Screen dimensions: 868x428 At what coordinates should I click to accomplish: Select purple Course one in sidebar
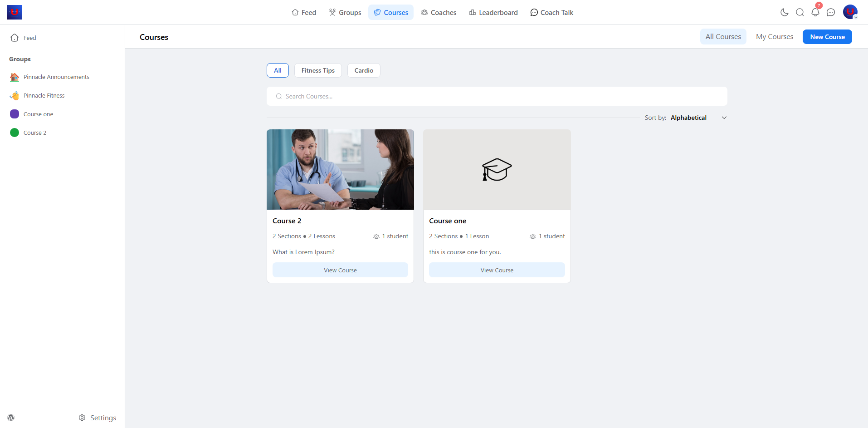click(x=38, y=114)
